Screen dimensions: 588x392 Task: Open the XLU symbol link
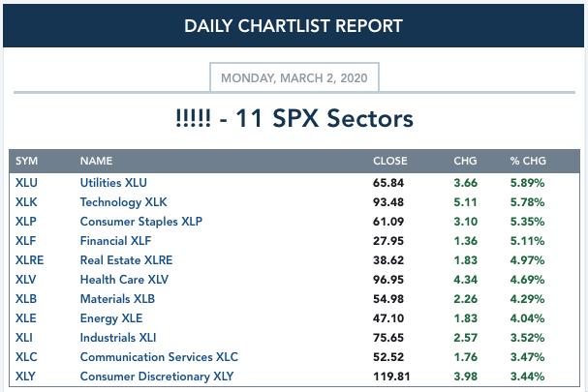click(26, 183)
